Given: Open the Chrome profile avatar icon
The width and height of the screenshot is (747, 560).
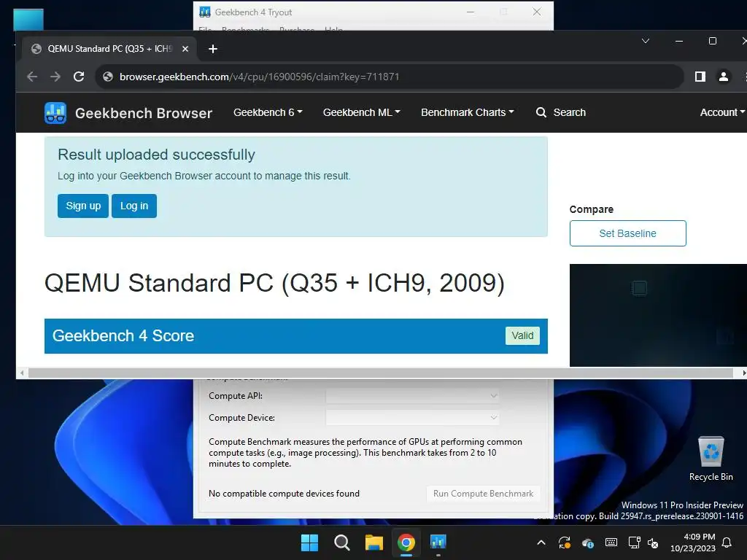Looking at the screenshot, I should [723, 77].
